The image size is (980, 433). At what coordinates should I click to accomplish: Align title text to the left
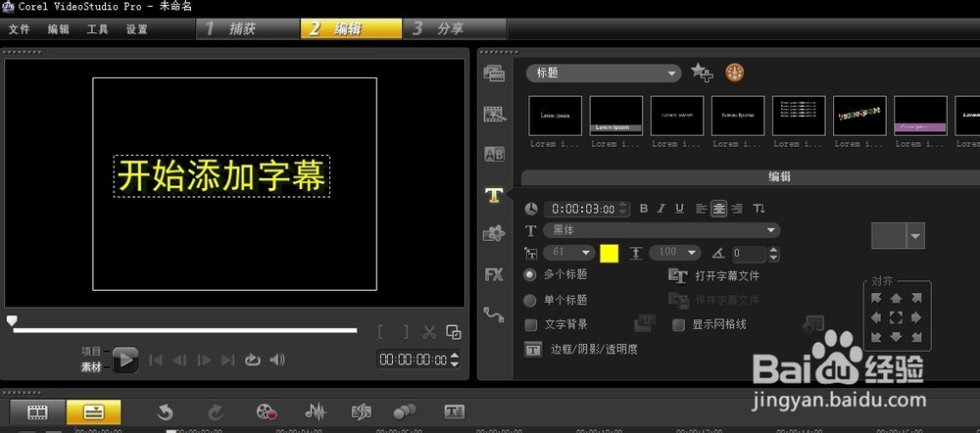tap(702, 209)
